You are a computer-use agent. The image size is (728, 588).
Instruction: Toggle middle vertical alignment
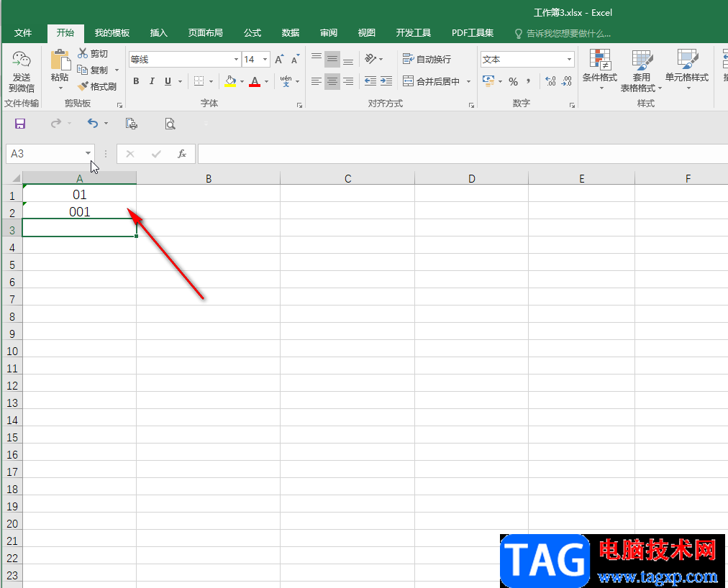pyautogui.click(x=332, y=59)
